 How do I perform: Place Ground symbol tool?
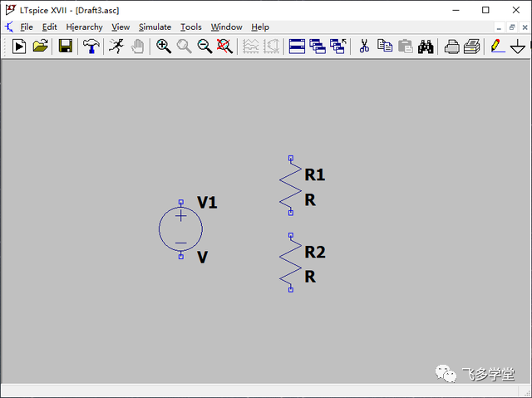coord(518,47)
